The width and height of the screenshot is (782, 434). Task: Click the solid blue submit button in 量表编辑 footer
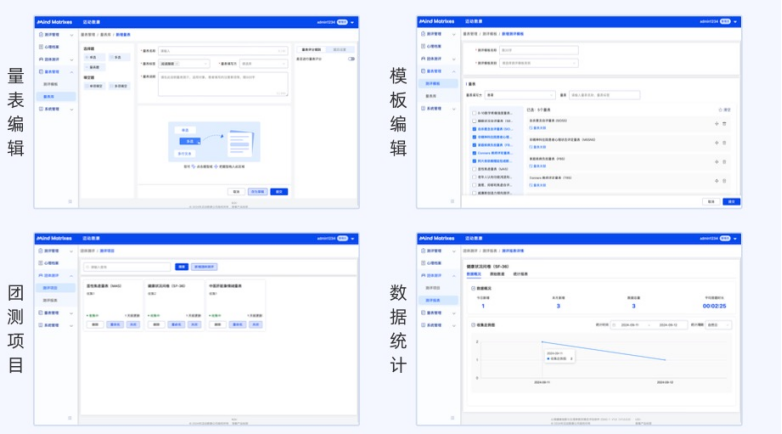(x=279, y=192)
